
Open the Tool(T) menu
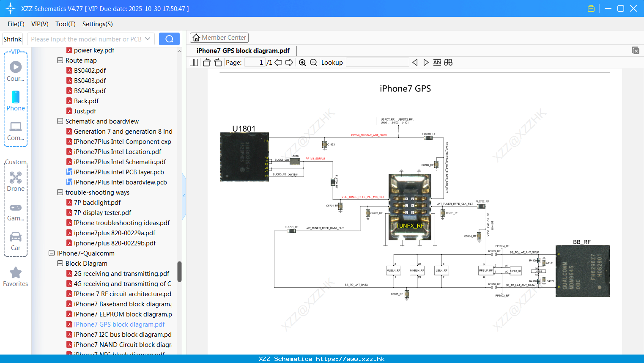[x=65, y=24]
